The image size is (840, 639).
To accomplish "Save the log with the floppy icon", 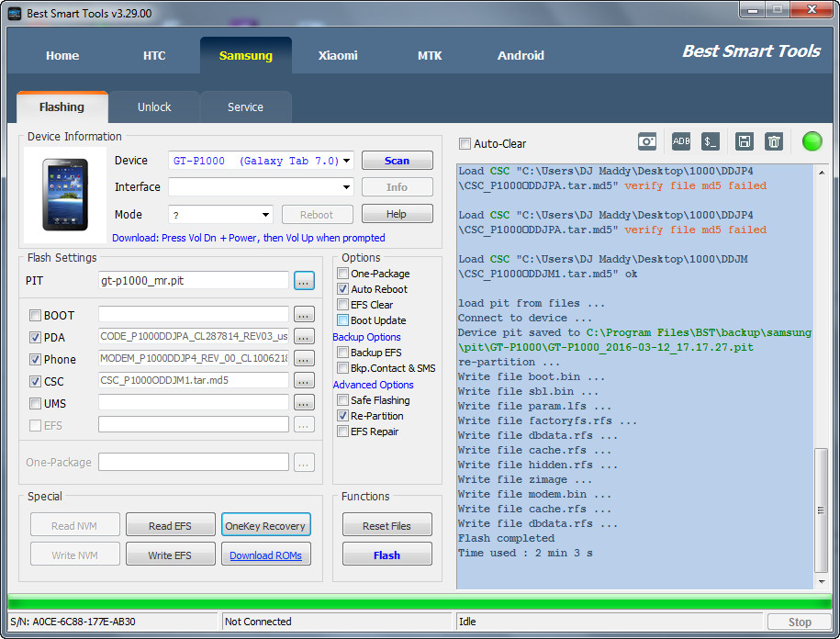I will pos(745,142).
